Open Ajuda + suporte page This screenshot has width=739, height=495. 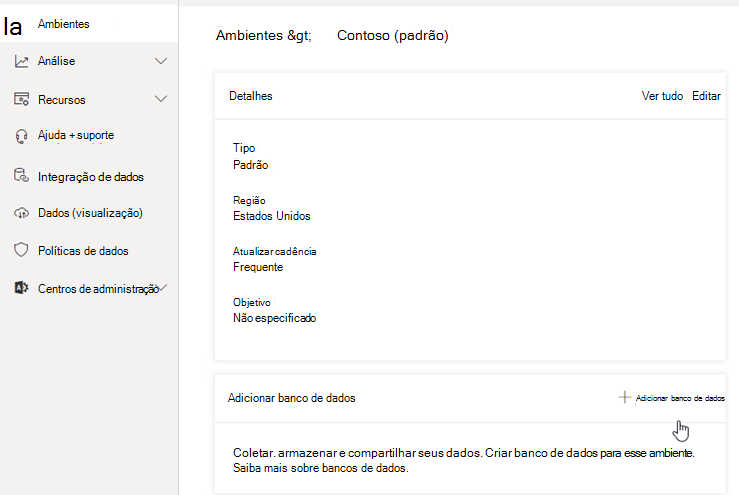[x=76, y=135]
